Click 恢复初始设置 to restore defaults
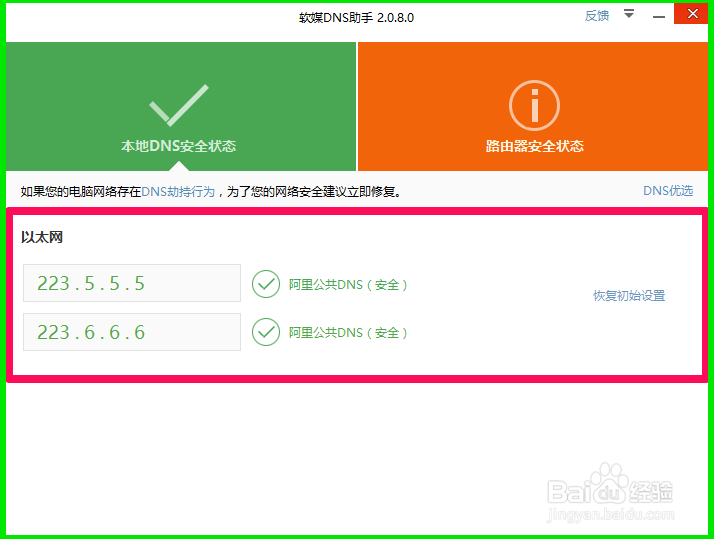714x539 pixels. (x=629, y=295)
